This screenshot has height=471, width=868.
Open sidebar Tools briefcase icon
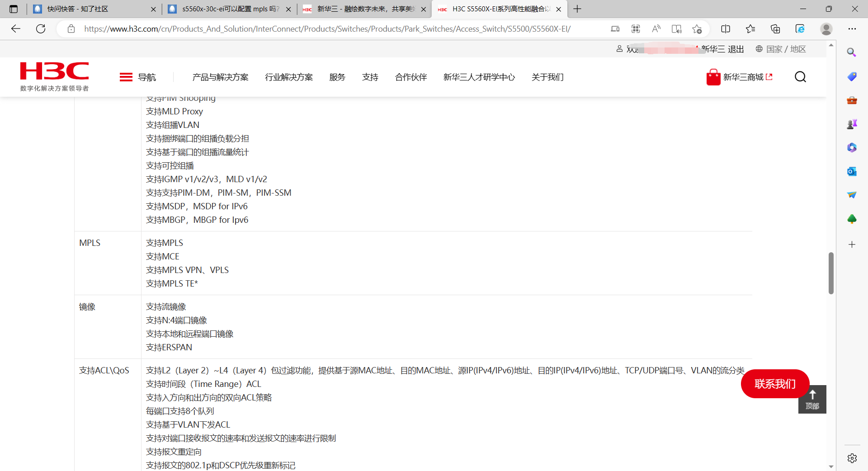(x=852, y=100)
